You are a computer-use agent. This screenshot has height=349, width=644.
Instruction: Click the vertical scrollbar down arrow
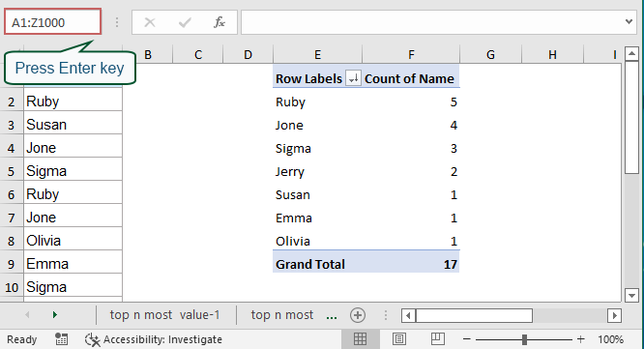coord(631,295)
